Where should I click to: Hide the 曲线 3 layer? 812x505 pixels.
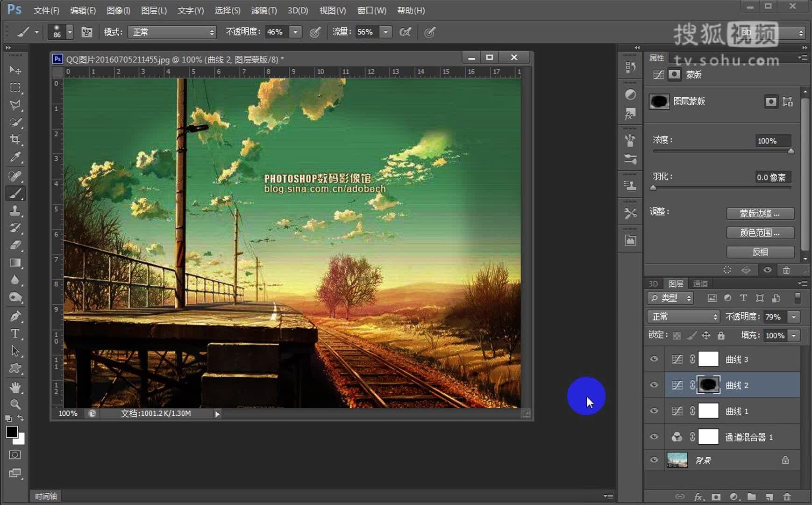pyautogui.click(x=654, y=359)
